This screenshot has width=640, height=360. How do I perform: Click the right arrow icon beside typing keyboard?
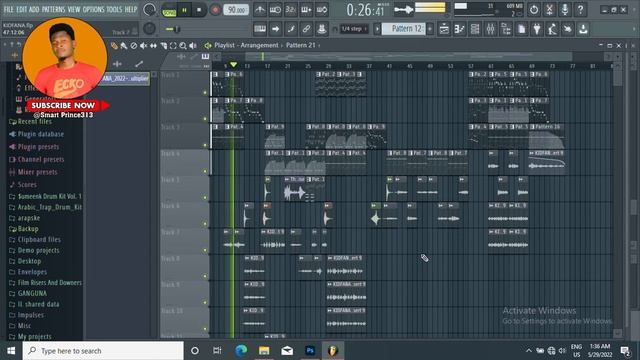point(276,29)
